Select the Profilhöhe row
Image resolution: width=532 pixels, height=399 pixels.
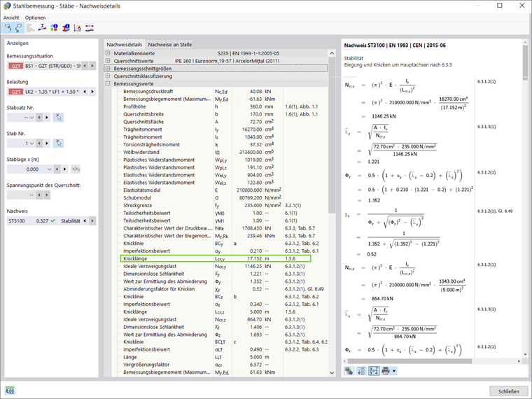(x=220, y=106)
